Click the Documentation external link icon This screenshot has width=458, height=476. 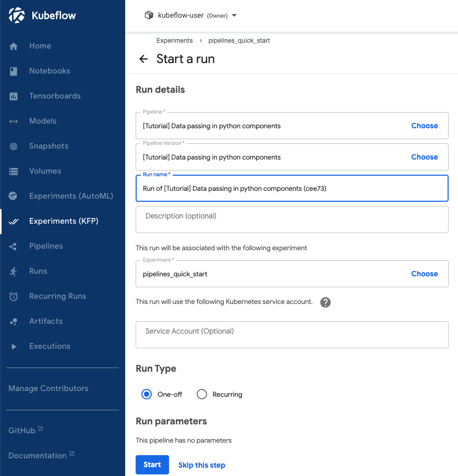(71, 454)
